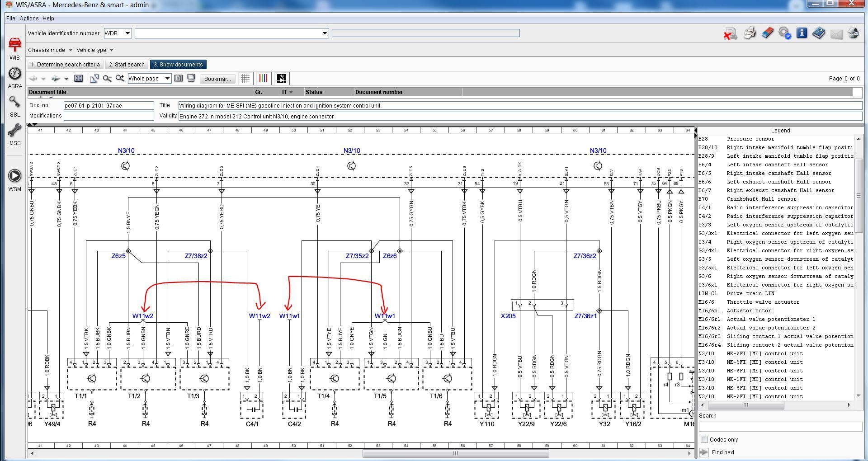Viewport: 868px width, 461px height.
Task: Click Find next in the legend panel
Action: (722, 452)
